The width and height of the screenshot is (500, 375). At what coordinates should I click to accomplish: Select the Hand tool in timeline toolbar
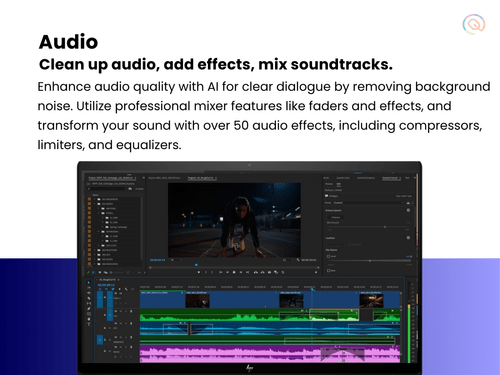pyautogui.click(x=89, y=319)
